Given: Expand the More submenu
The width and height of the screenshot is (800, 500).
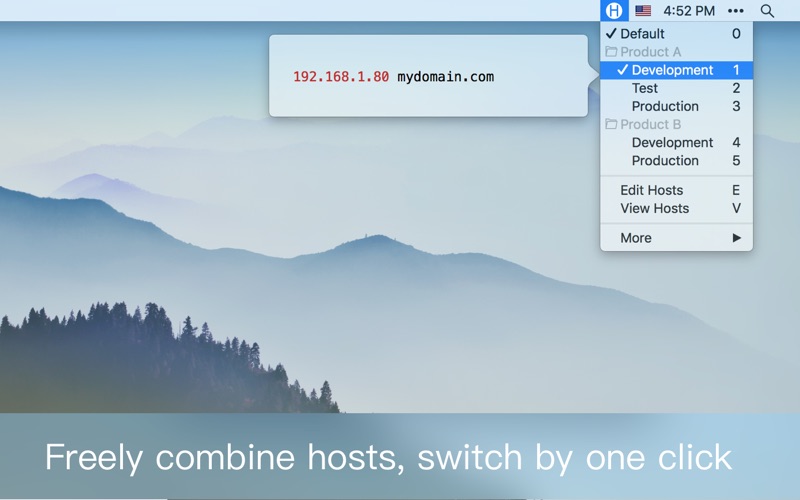Looking at the screenshot, I should click(636, 238).
